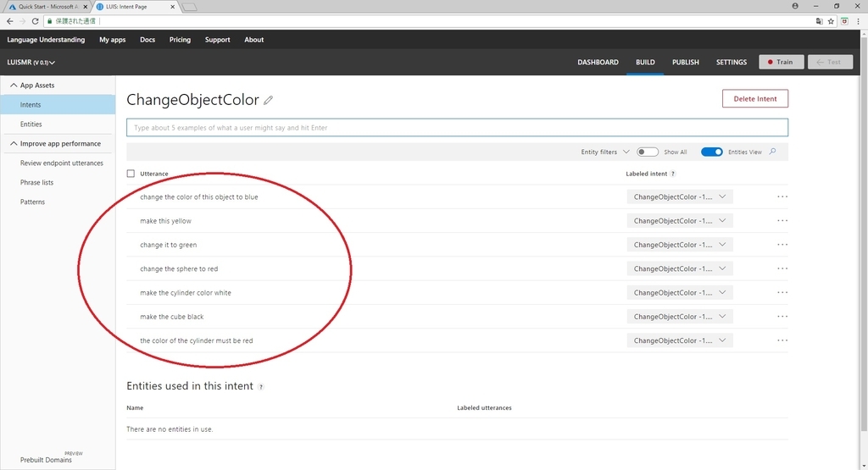Open the Chrome three-dot menu
This screenshot has height=470, width=868.
(x=858, y=21)
